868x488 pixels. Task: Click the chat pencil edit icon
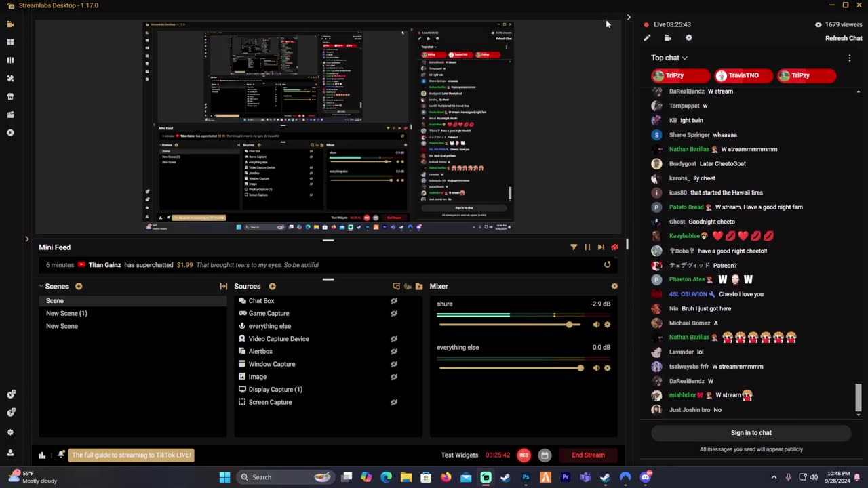tap(647, 38)
